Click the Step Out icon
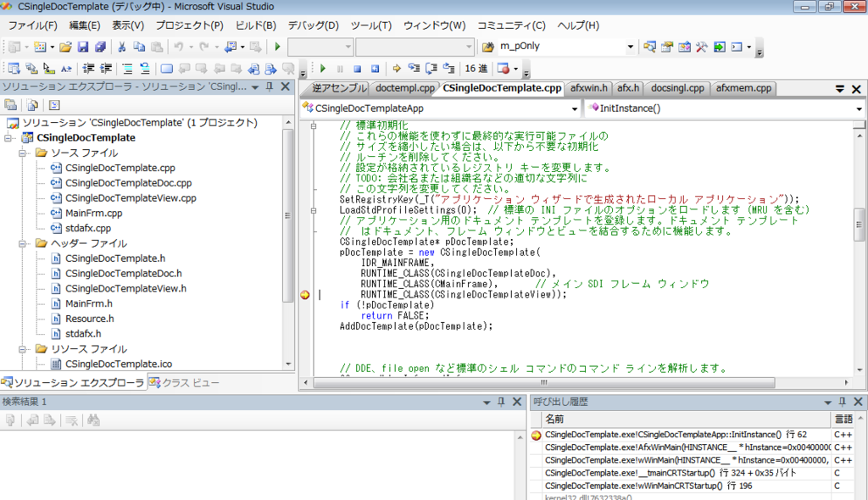Image resolution: width=868 pixels, height=500 pixels. 449,69
